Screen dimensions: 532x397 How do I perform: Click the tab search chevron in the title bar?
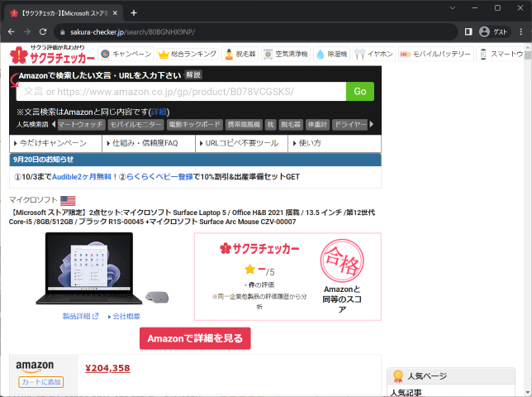tap(452, 7)
